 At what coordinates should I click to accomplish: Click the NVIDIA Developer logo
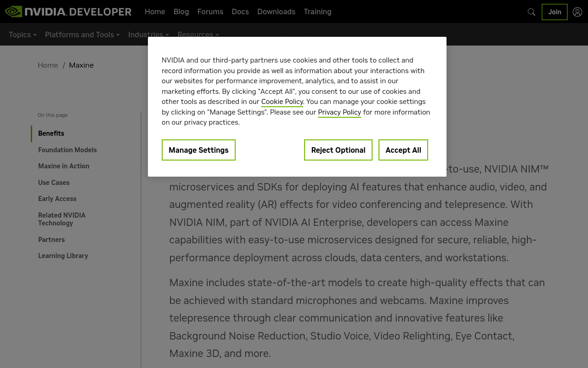pyautogui.click(x=68, y=11)
